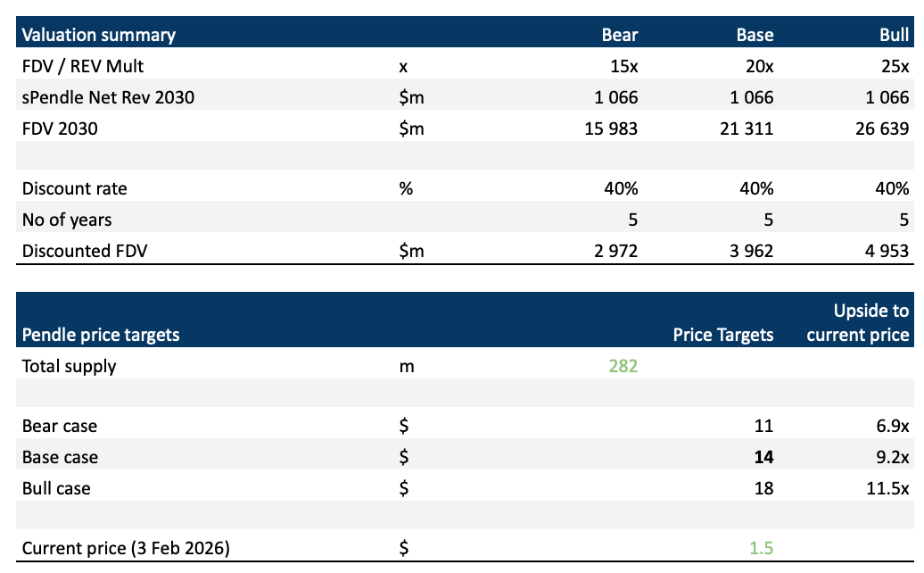
Task: Select the Bull column header
Action: [893, 35]
